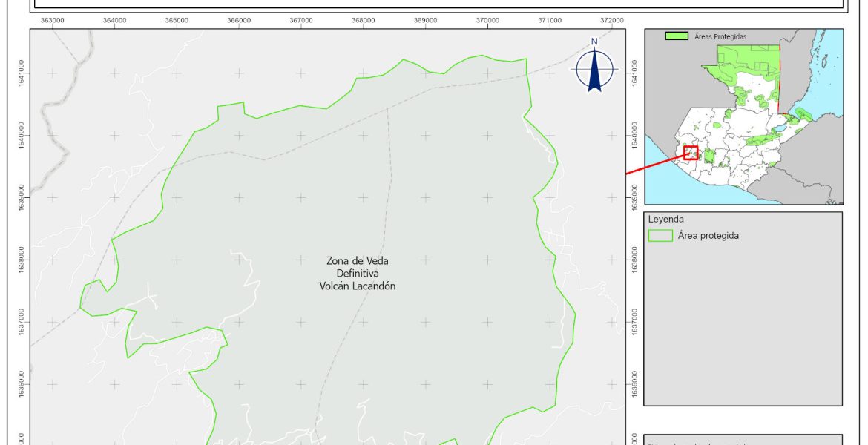The width and height of the screenshot is (868, 445).
Task: Click the 368000 top coordinate label
Action: (363, 21)
